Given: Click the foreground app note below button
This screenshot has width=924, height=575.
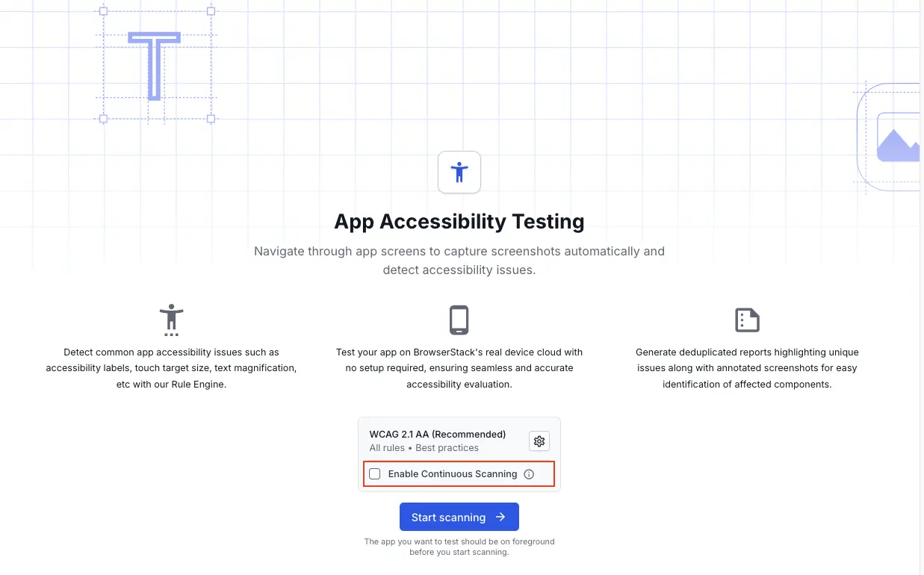Looking at the screenshot, I should pyautogui.click(x=459, y=547).
